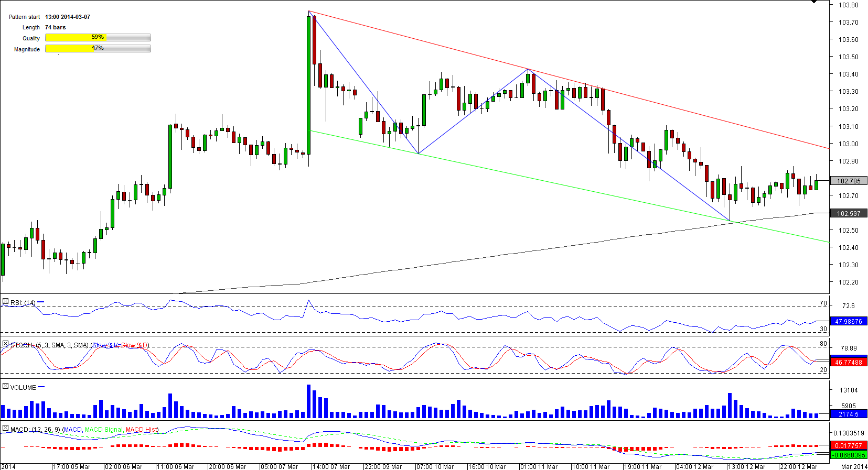This screenshot has height=470, width=868.
Task: Click the RSI value label 47.98676
Action: tap(849, 322)
